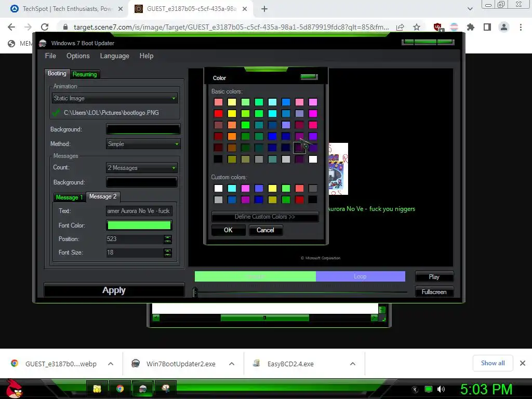Close the TechSpot browser tab

(x=121, y=9)
